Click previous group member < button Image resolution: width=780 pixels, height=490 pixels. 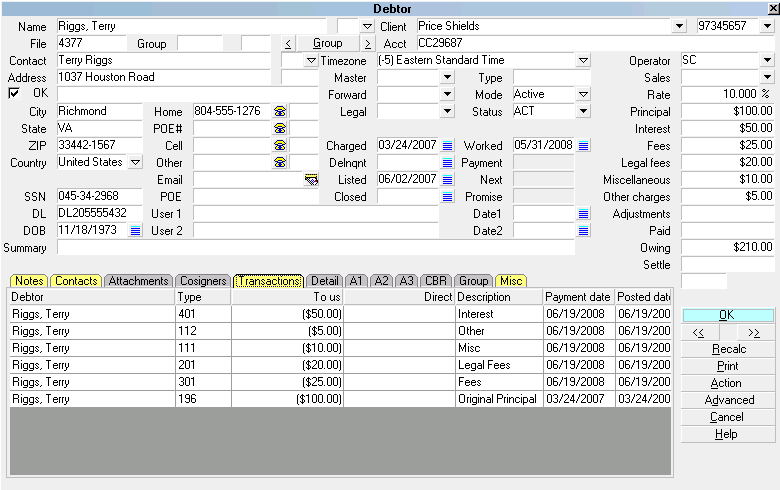coord(289,43)
